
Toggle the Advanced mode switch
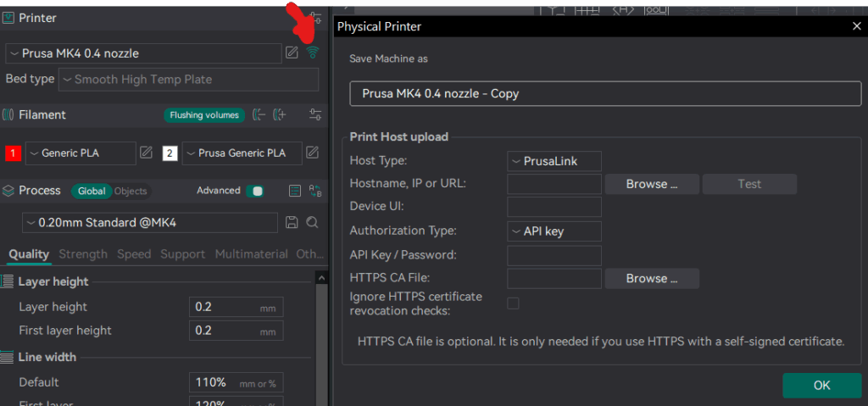coord(254,191)
